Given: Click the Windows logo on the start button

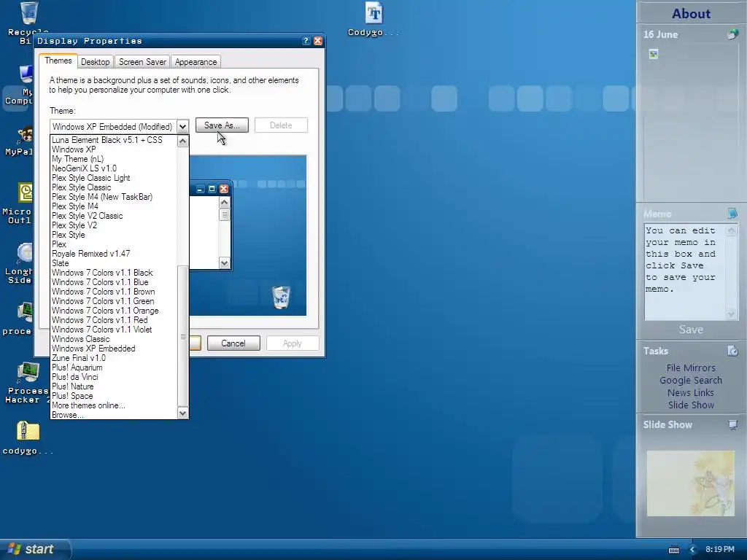Looking at the screenshot, I should tap(15, 549).
